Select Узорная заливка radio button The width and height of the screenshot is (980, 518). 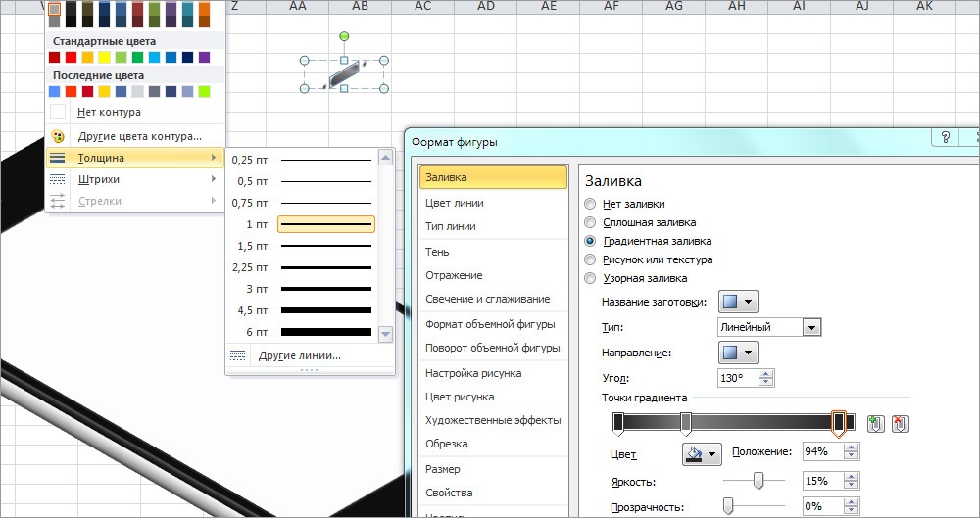click(589, 278)
